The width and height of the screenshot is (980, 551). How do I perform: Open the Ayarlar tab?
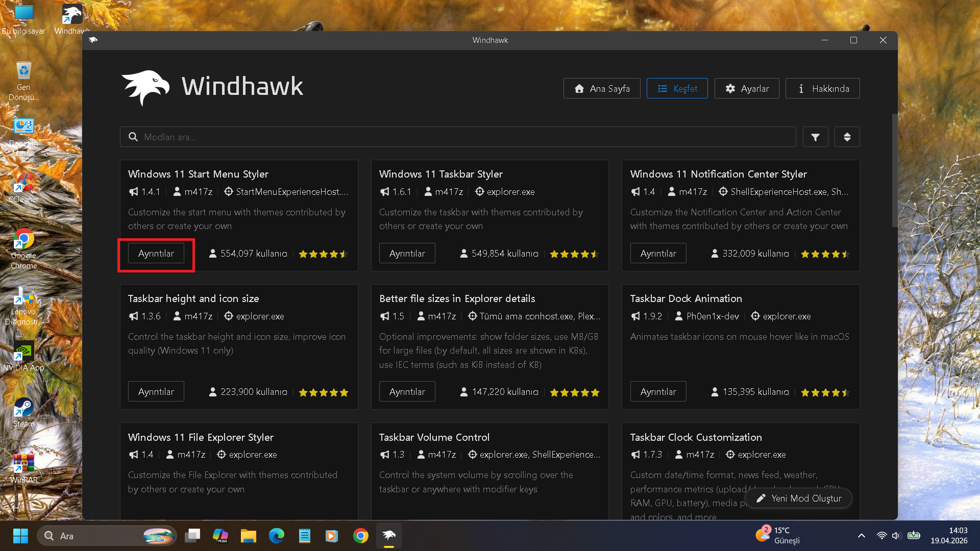coord(747,88)
